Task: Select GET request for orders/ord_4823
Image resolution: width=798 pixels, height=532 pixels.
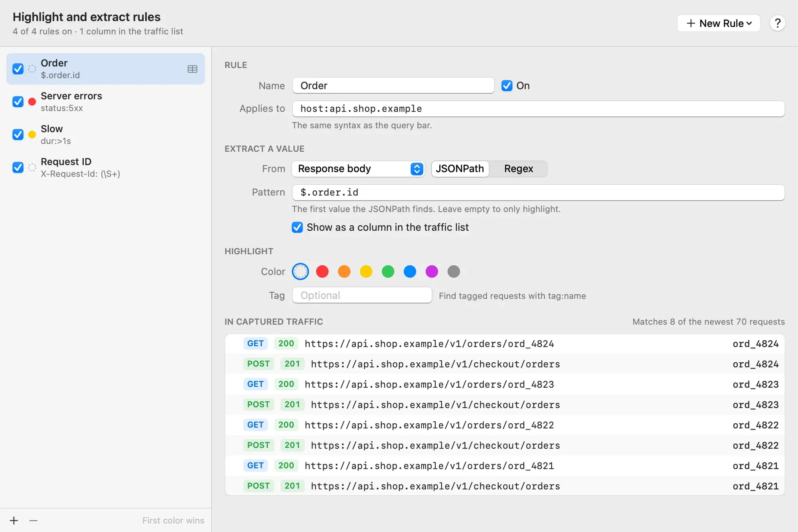Action: (505, 384)
